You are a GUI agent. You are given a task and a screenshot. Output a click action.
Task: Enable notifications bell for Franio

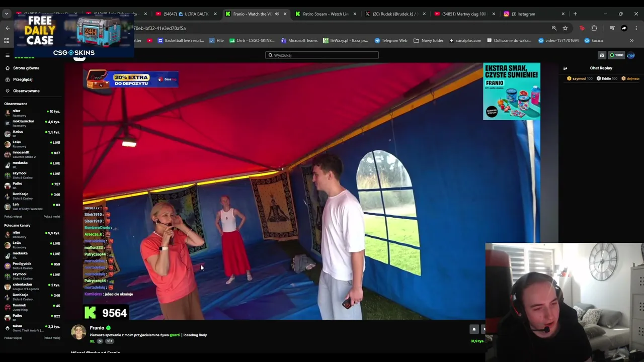474,329
